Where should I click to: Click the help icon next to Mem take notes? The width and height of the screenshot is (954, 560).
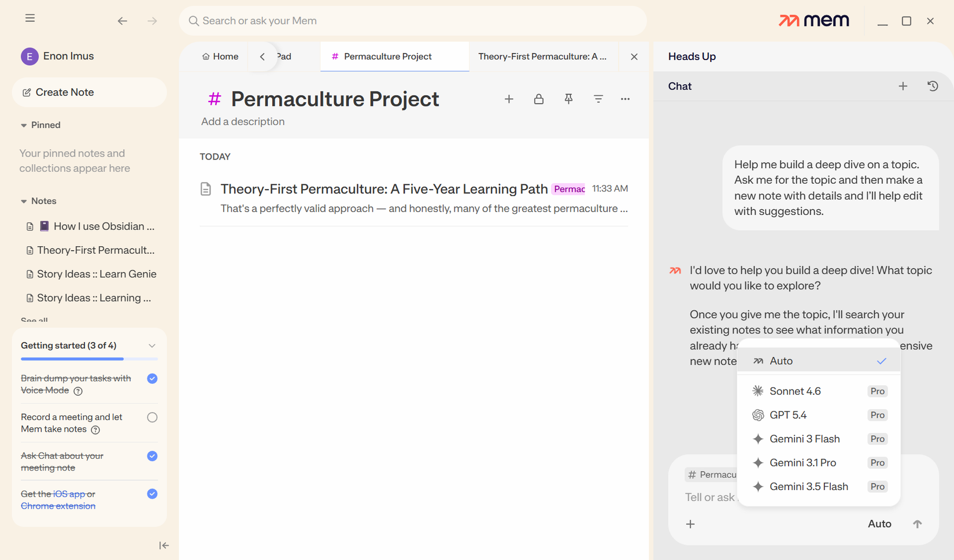pyautogui.click(x=95, y=430)
